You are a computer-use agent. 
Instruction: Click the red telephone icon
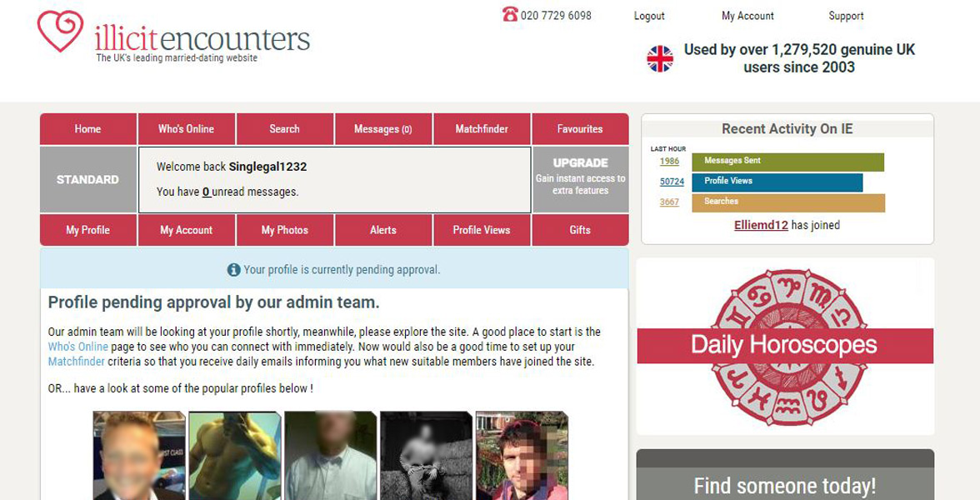[x=510, y=13]
